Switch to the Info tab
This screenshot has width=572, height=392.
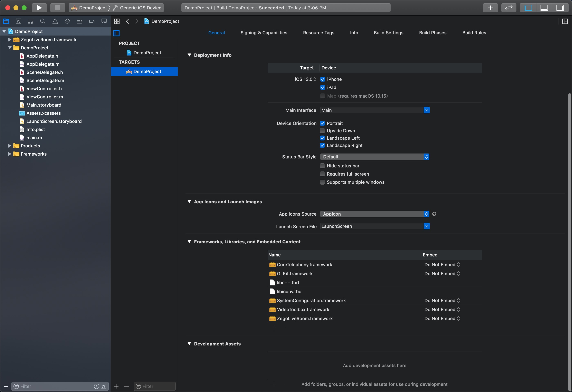pos(354,33)
